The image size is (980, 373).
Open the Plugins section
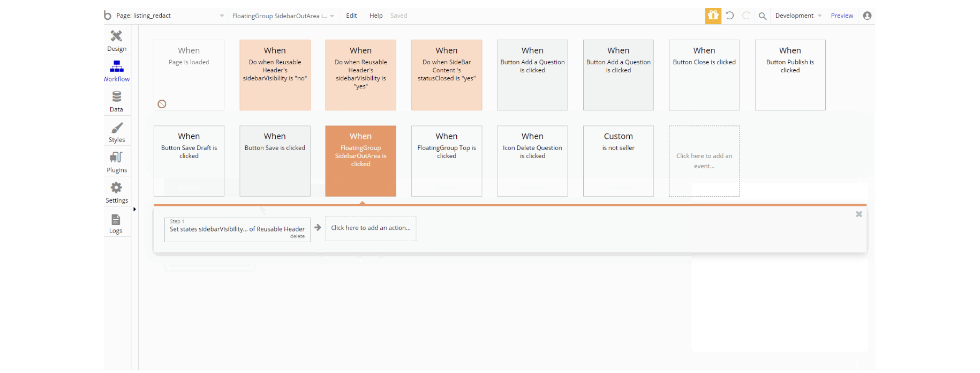(x=116, y=162)
